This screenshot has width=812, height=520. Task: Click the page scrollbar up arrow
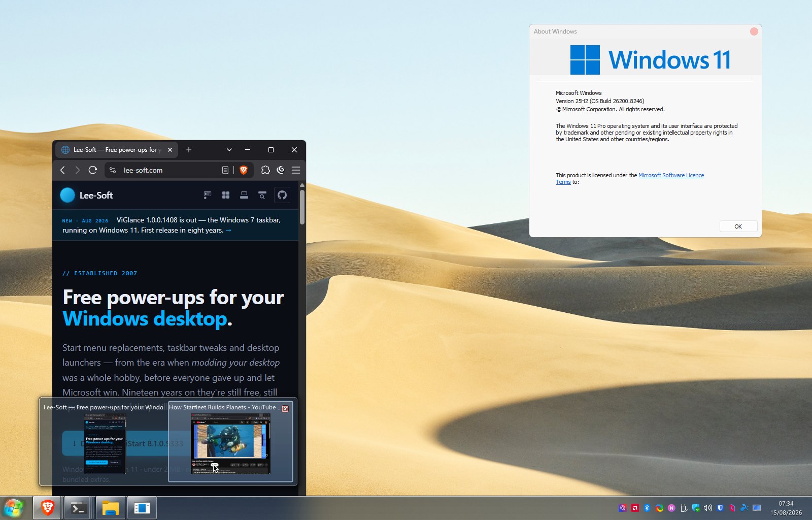302,185
